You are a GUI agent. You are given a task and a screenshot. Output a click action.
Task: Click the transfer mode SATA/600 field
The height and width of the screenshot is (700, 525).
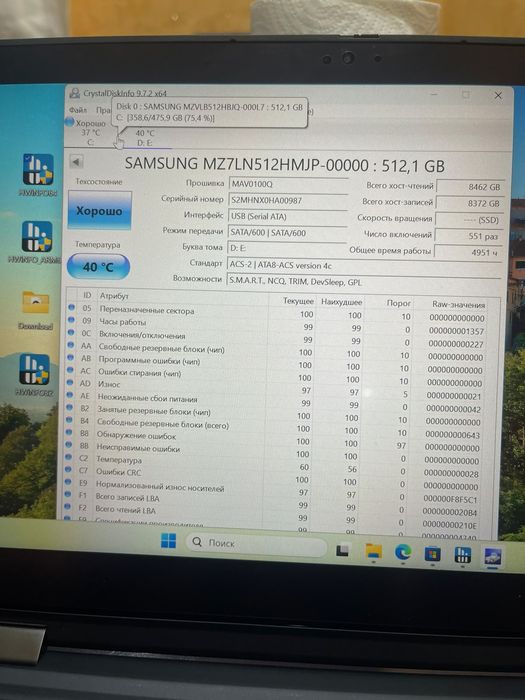pyautogui.click(x=287, y=233)
